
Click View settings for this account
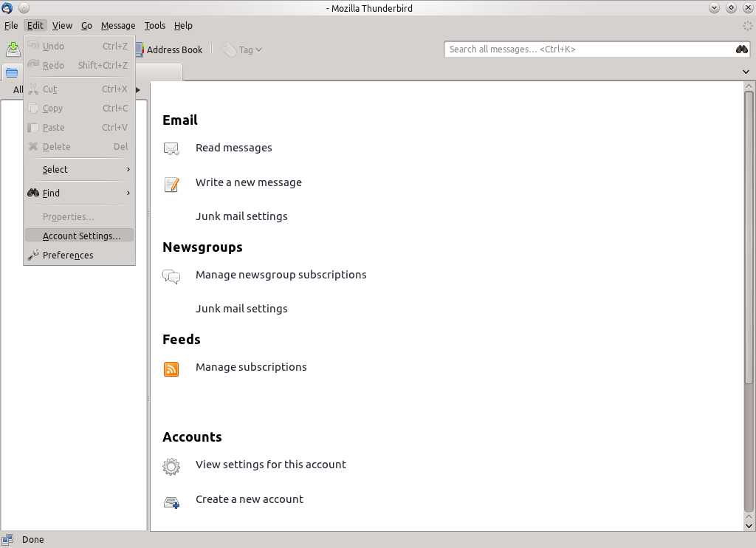click(x=271, y=465)
